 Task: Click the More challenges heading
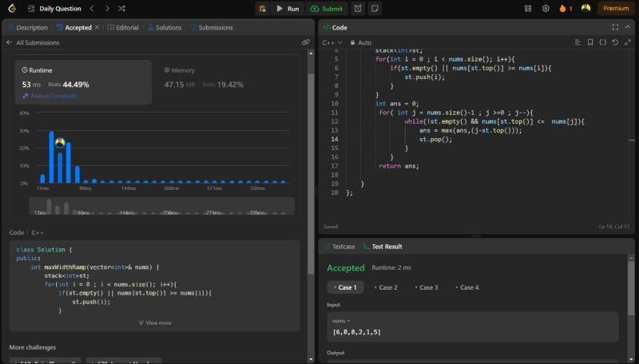click(x=33, y=347)
